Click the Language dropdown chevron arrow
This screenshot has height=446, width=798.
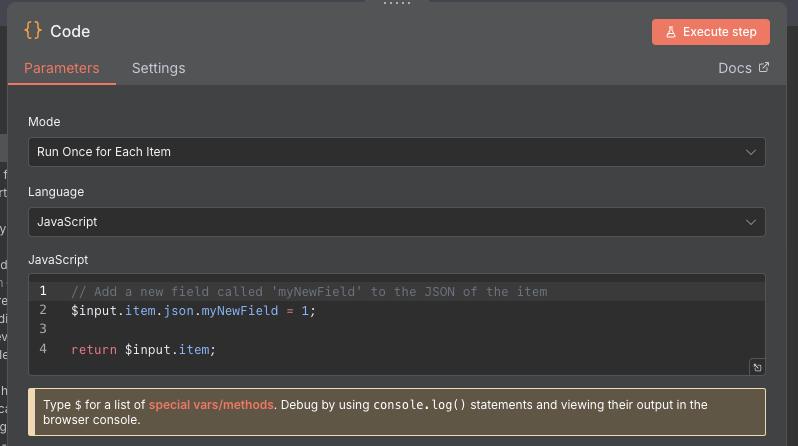(750, 222)
